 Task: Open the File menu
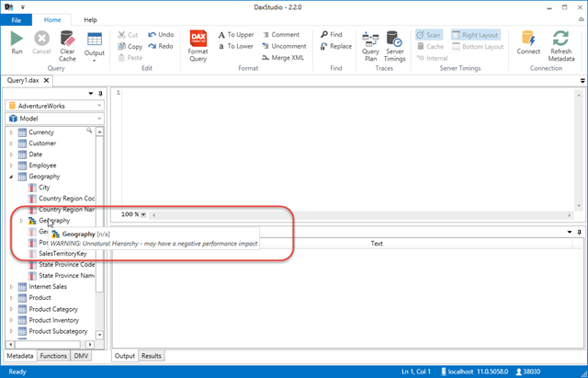click(17, 20)
